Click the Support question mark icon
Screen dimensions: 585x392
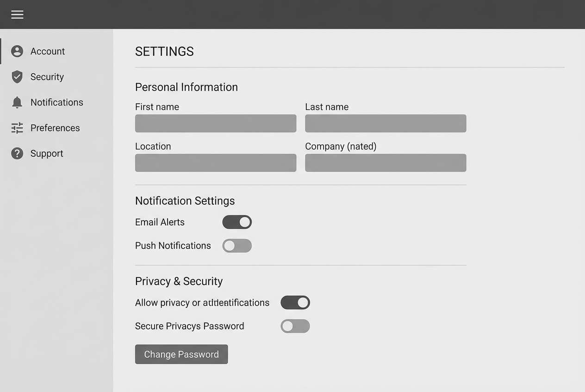(x=17, y=153)
